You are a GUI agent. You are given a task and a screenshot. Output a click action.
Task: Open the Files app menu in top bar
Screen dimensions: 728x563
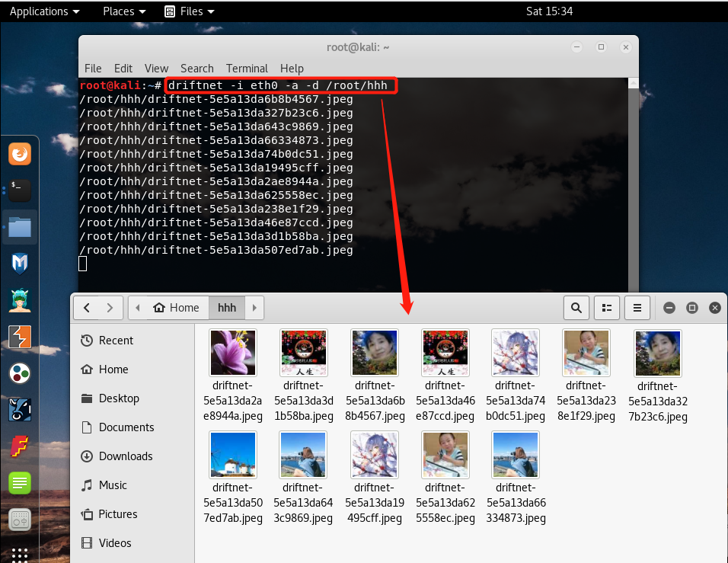coord(190,11)
